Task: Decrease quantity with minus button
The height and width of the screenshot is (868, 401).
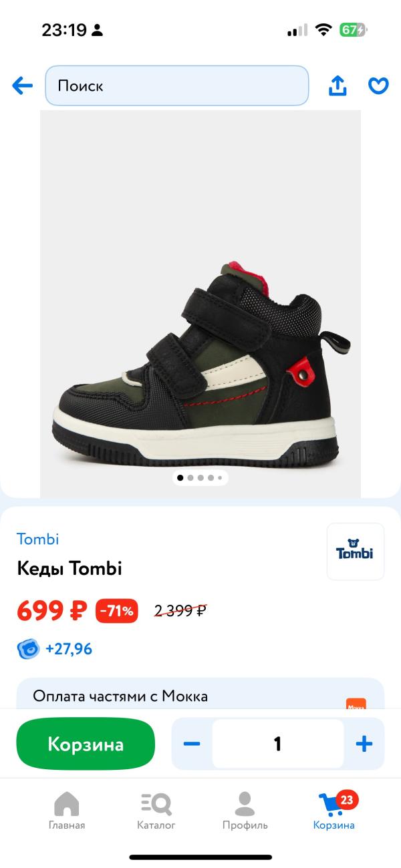Action: click(192, 744)
